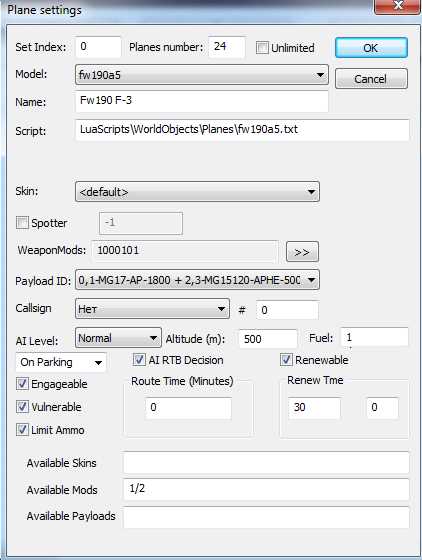Uncheck the Vulnerable option
This screenshot has height=560, width=422.
(x=22, y=407)
